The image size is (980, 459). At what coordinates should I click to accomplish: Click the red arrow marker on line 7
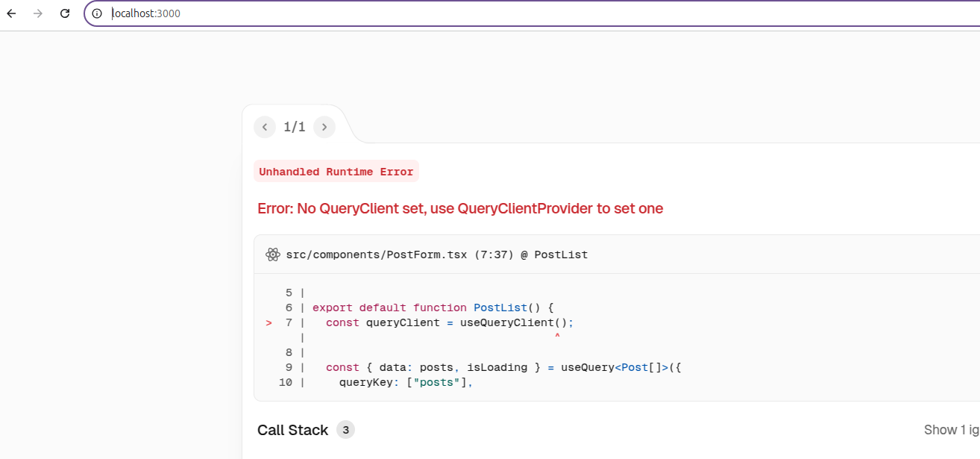268,322
